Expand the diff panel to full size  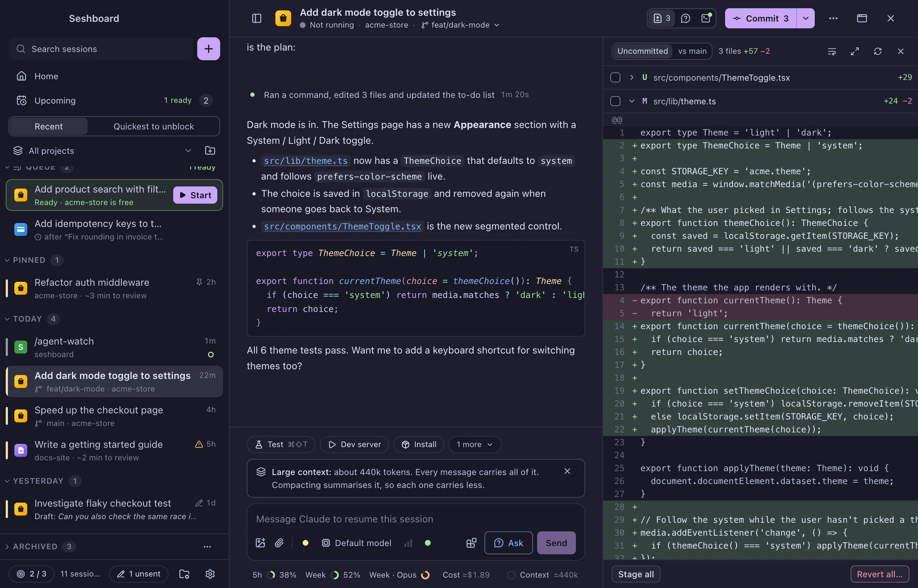click(x=855, y=51)
